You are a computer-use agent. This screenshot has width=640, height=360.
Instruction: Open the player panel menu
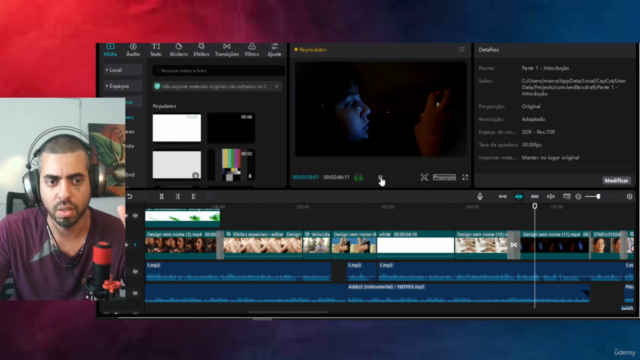[x=462, y=49]
